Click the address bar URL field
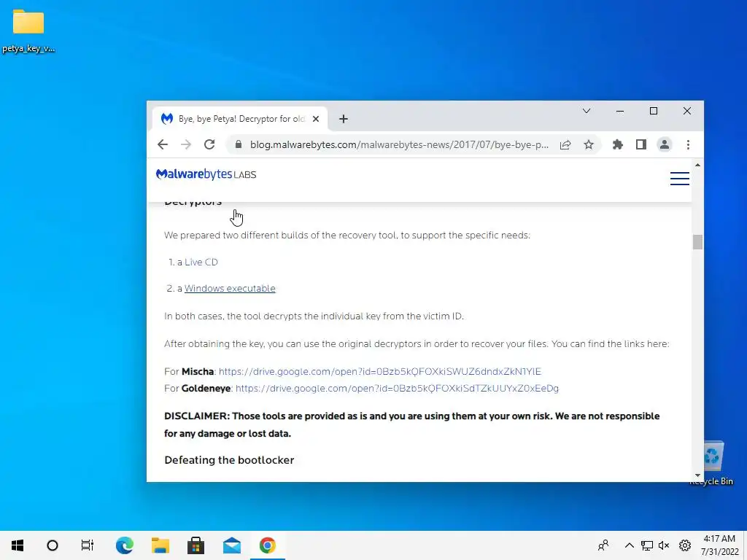The width and height of the screenshot is (747, 560). tap(399, 145)
